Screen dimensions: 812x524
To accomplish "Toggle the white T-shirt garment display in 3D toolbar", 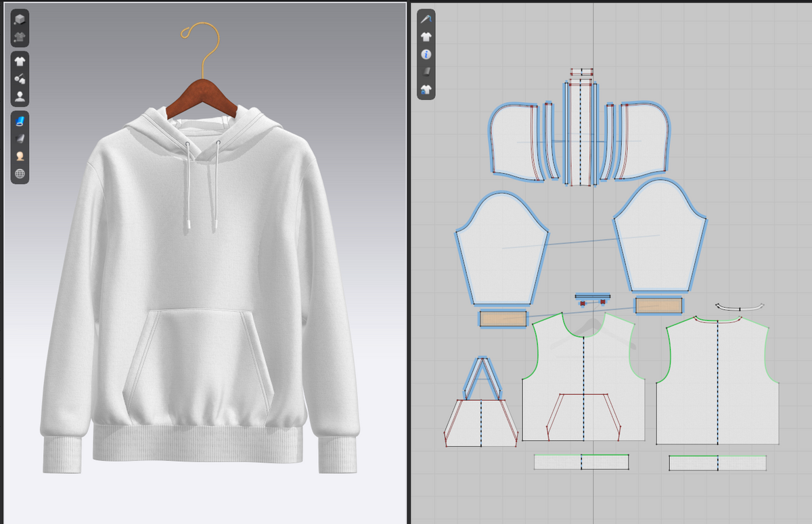I will pyautogui.click(x=20, y=62).
